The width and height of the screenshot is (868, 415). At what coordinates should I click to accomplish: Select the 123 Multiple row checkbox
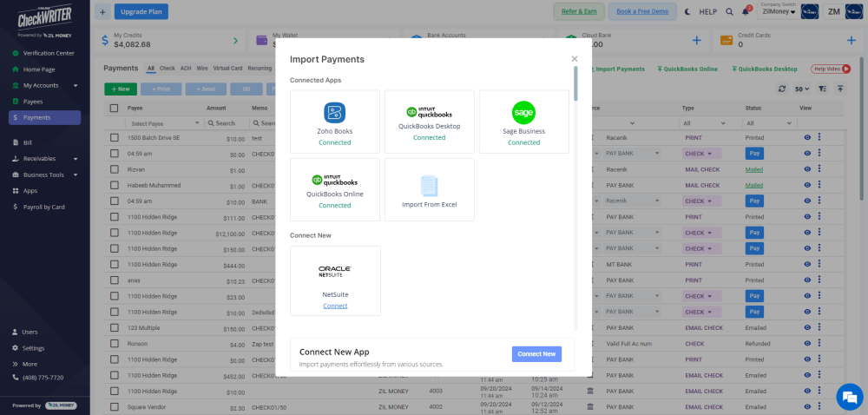click(114, 328)
